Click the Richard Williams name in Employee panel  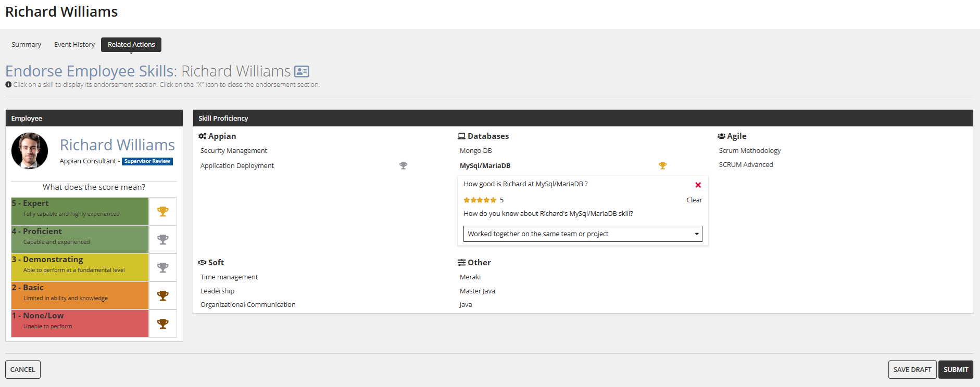[x=117, y=145]
